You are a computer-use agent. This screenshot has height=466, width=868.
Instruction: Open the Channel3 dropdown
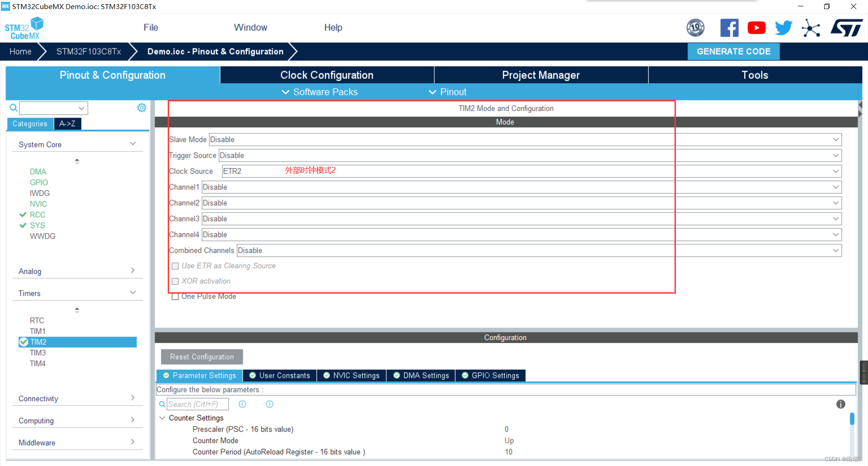click(x=522, y=219)
